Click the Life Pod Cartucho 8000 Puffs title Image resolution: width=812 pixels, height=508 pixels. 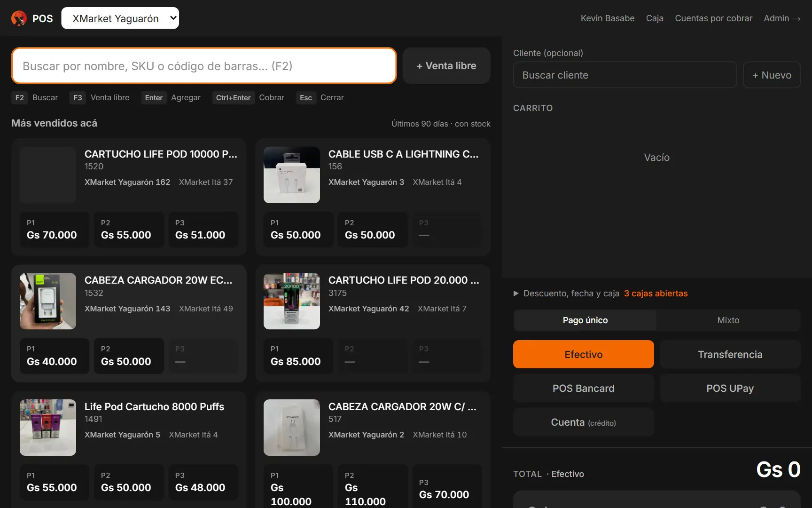pos(154,406)
